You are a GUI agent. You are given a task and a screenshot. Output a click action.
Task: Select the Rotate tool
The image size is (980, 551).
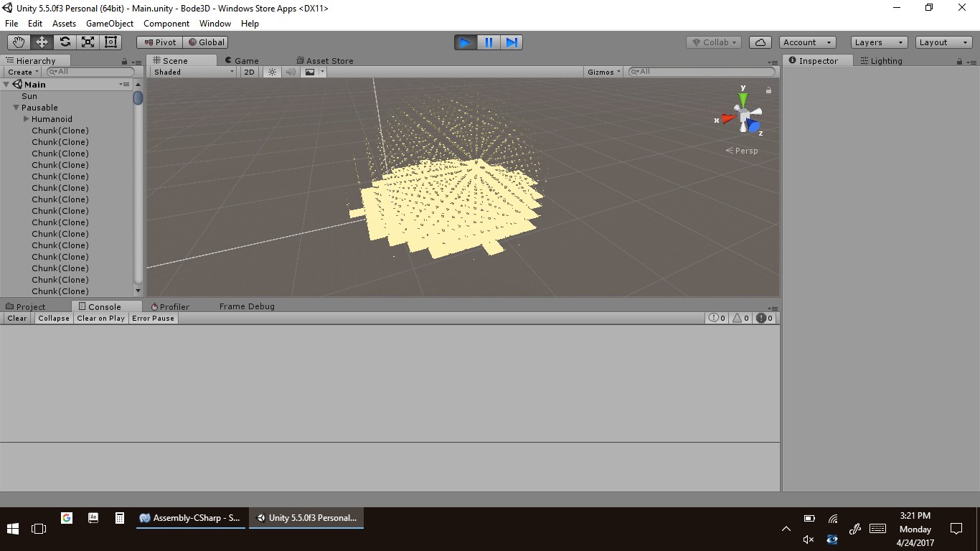click(x=65, y=42)
